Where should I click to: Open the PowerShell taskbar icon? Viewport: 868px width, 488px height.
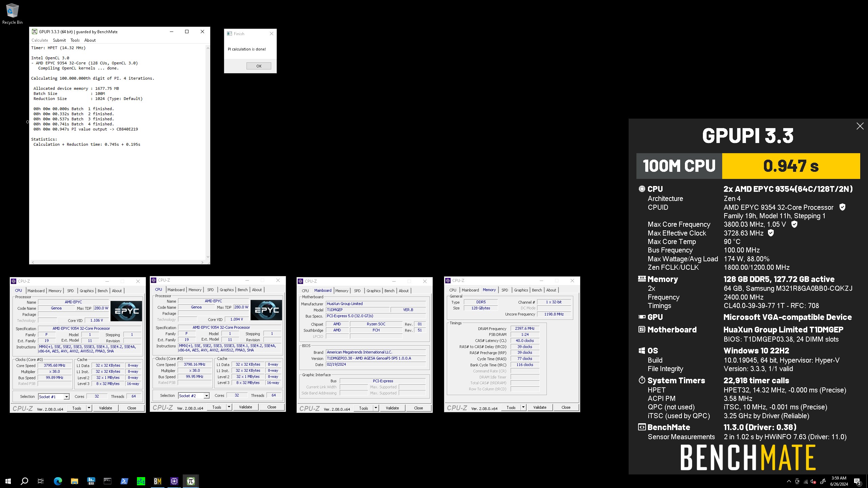click(x=124, y=481)
